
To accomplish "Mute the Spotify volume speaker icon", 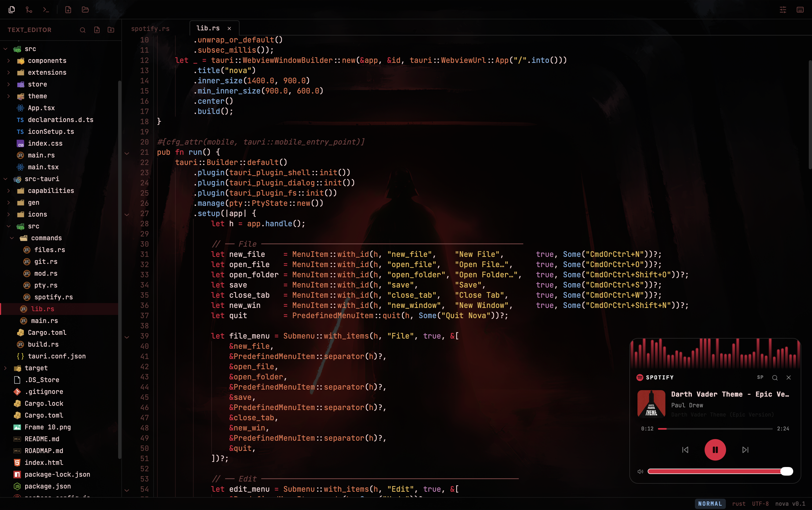I will pos(640,472).
